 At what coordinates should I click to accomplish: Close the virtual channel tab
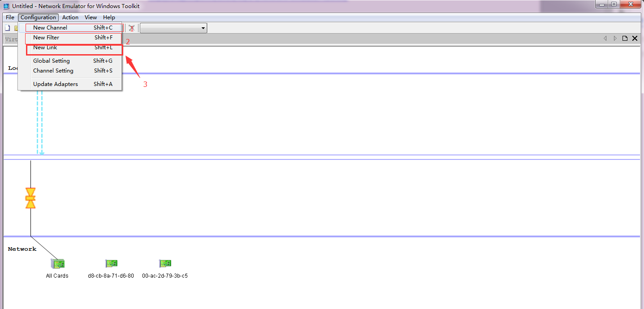pos(635,39)
